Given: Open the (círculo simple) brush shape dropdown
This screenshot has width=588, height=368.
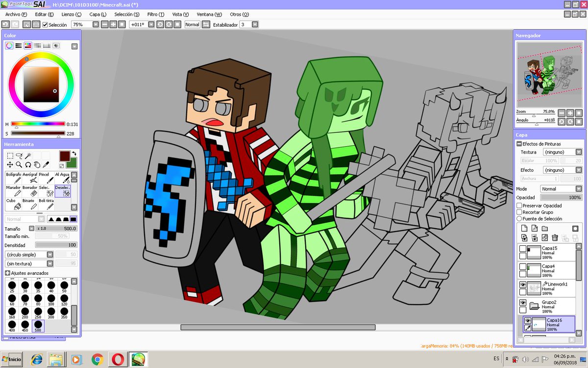Looking at the screenshot, I should pyautogui.click(x=50, y=255).
